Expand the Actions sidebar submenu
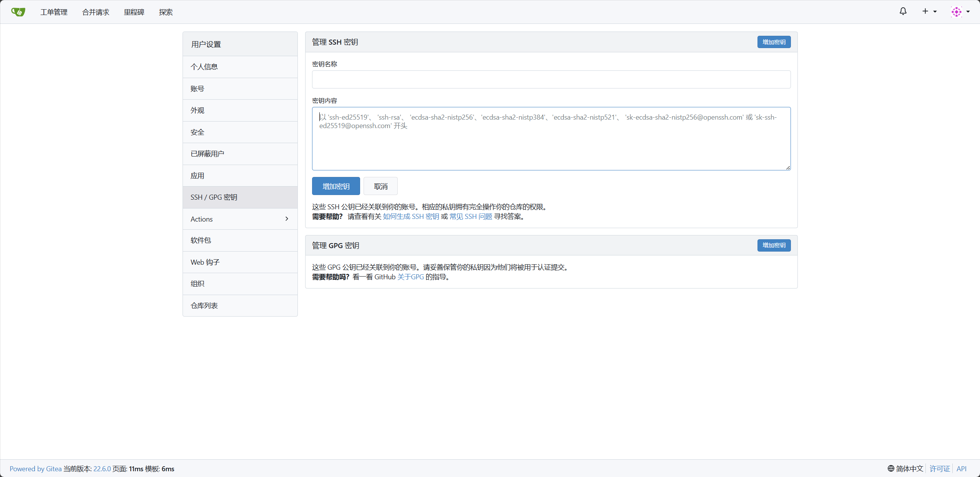Image resolution: width=980 pixels, height=477 pixels. point(240,219)
